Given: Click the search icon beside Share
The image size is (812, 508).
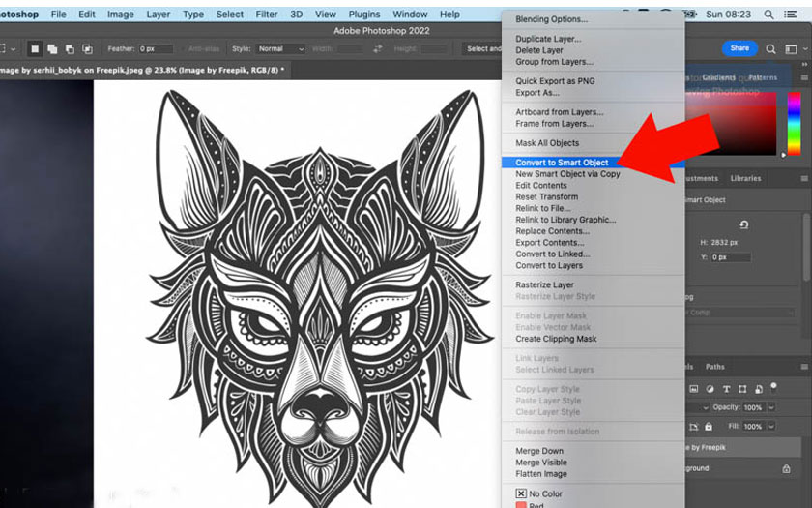Looking at the screenshot, I should tap(770, 48).
